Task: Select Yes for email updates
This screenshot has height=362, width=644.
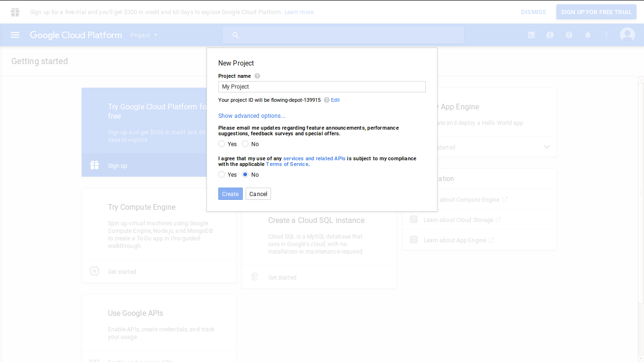Action: [222, 144]
